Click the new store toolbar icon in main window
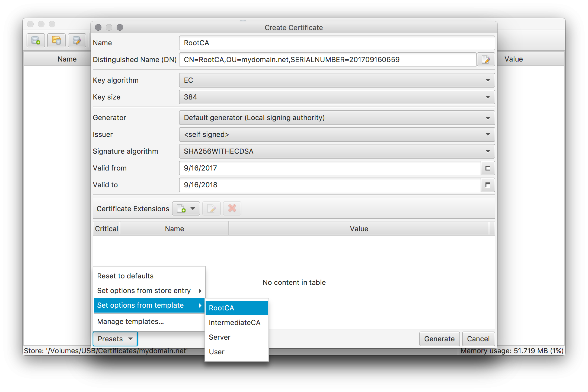Screen dimensions: 588x392 [36, 40]
